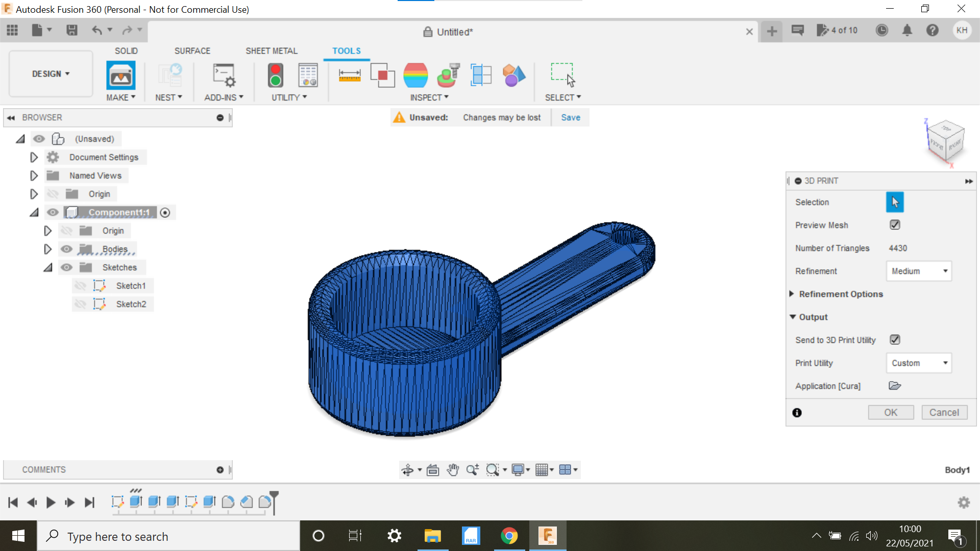The image size is (980, 551).
Task: Select the Pan tool in navigation bar
Action: tap(453, 470)
